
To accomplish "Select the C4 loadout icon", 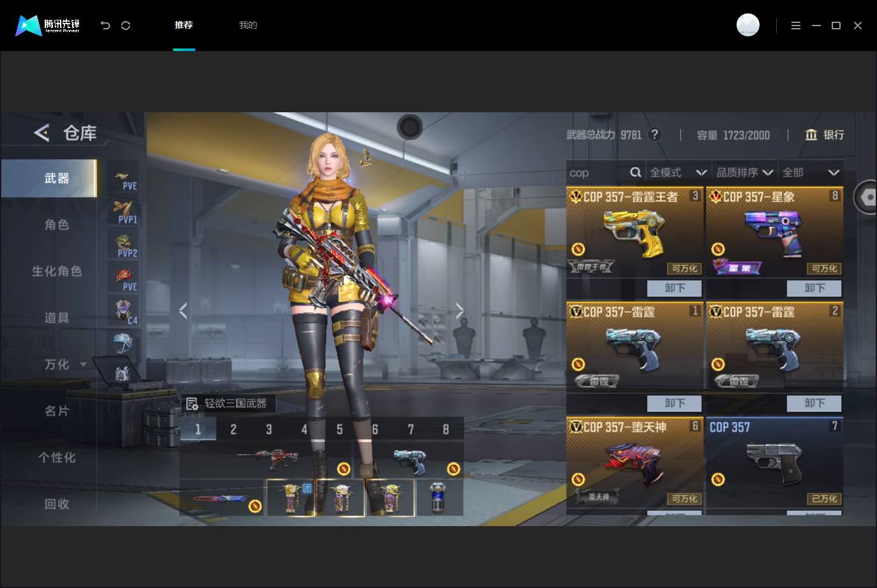I will pos(123,312).
